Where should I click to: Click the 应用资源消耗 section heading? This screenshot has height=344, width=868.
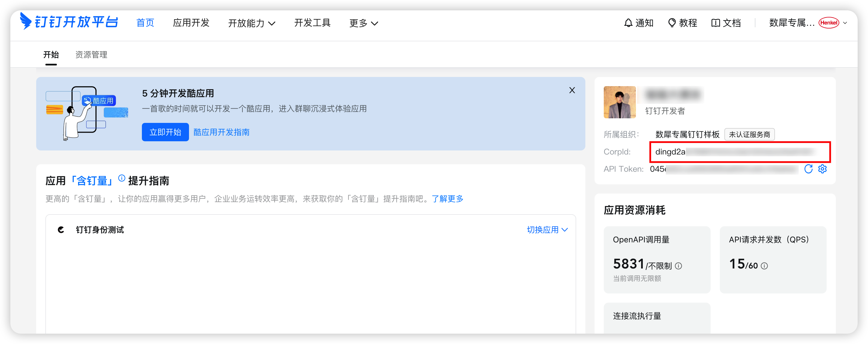(x=634, y=210)
